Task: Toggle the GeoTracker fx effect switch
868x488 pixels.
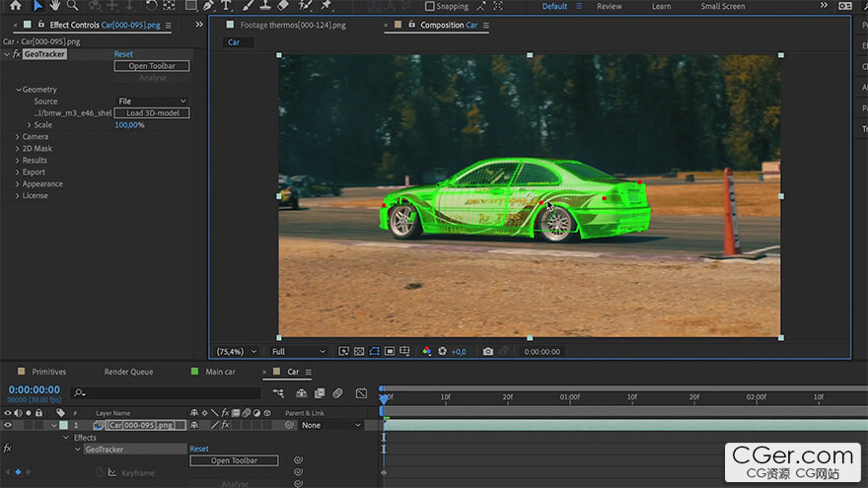Action: tap(16, 54)
